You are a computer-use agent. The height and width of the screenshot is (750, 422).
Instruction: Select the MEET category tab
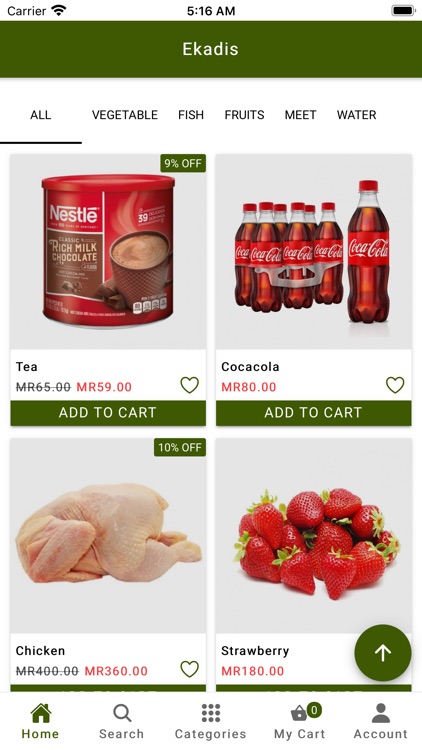pos(300,115)
